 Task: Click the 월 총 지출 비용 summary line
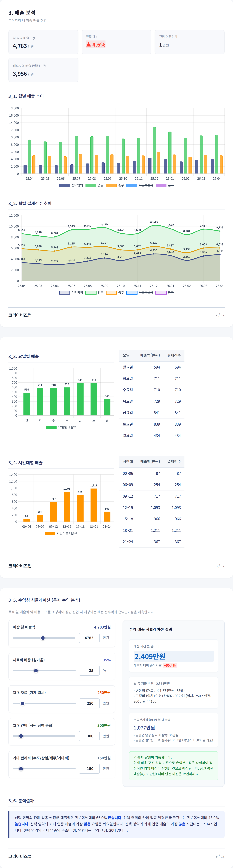click(x=152, y=684)
